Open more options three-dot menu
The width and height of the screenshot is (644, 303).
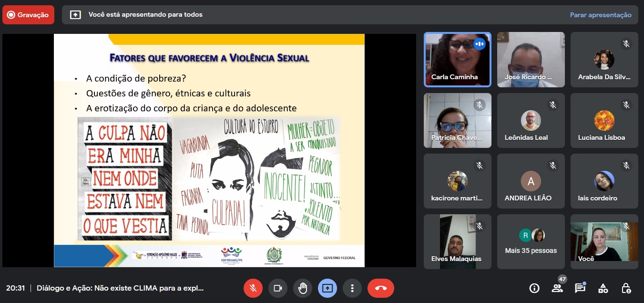coord(352,288)
